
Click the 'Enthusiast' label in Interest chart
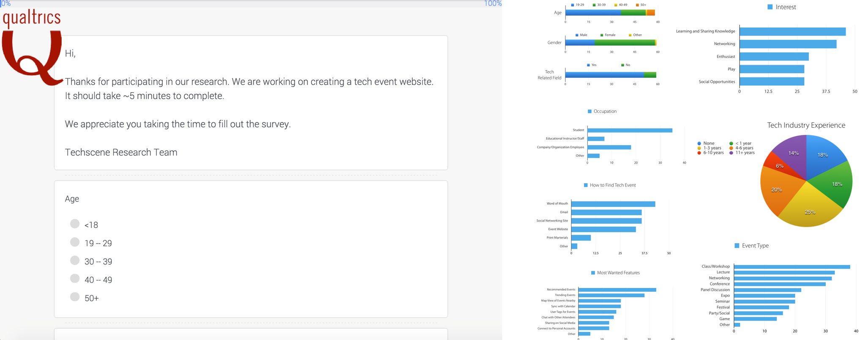726,57
